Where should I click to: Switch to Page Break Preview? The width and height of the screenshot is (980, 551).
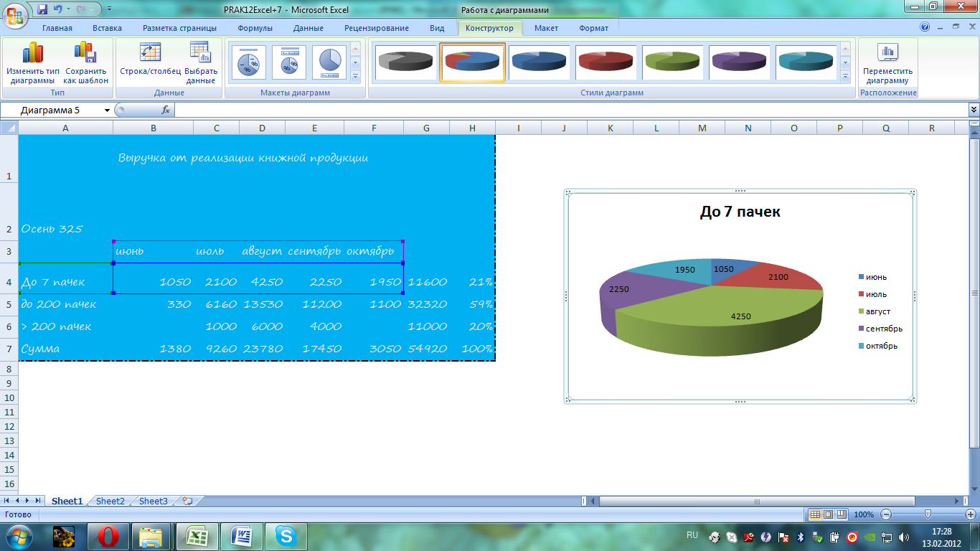[842, 514]
